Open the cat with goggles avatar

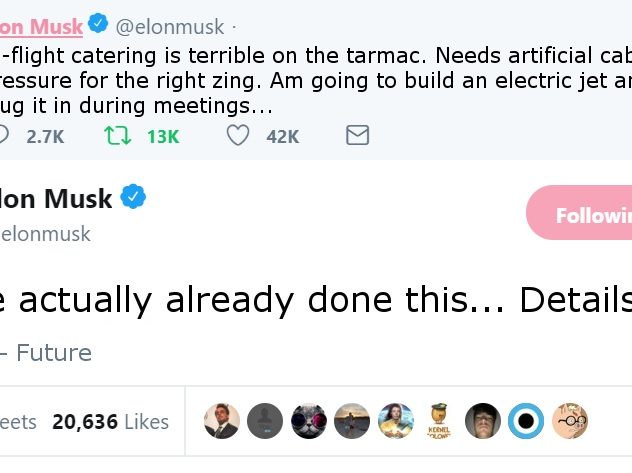(x=309, y=421)
